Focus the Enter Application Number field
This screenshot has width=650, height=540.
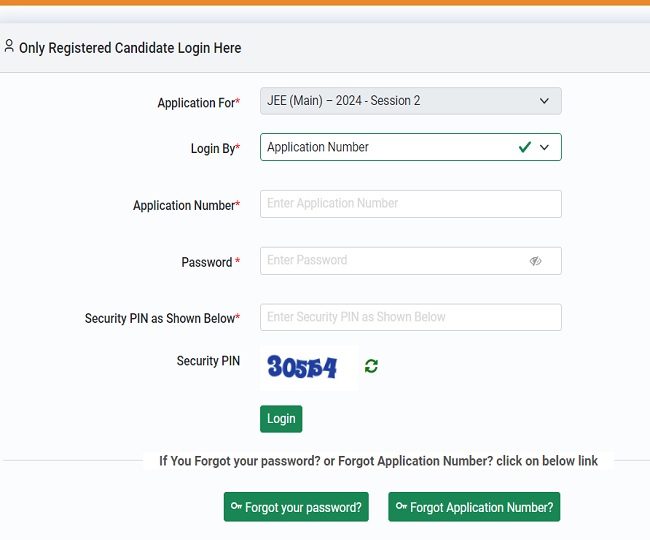coord(410,204)
